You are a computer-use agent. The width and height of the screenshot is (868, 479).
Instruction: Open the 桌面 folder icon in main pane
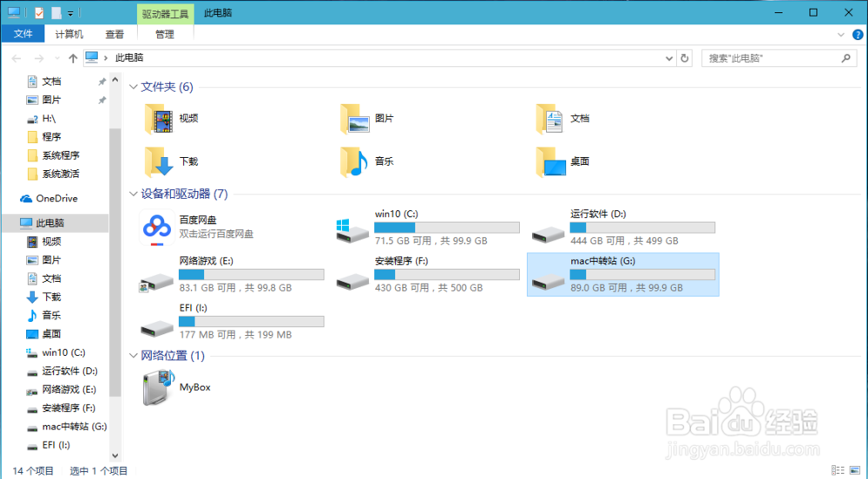pos(550,161)
